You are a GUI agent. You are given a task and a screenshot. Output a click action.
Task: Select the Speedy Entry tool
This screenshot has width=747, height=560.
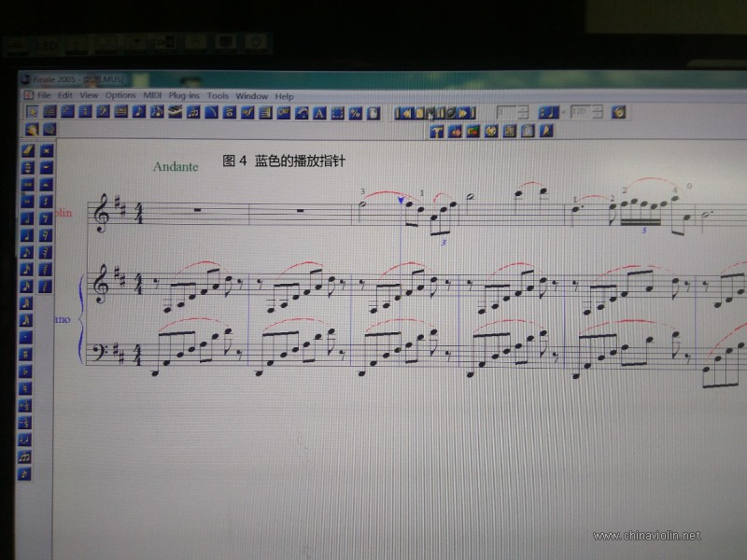(x=157, y=112)
